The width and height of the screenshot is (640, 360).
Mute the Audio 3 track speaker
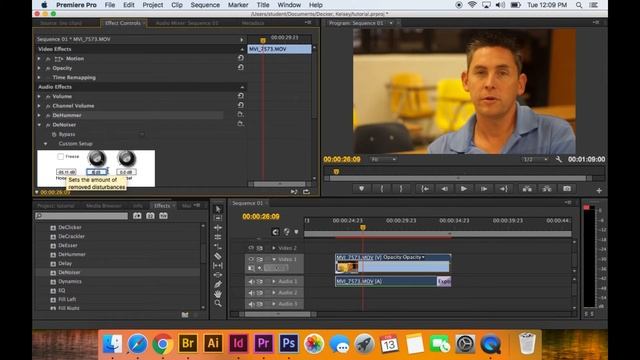coord(251,304)
